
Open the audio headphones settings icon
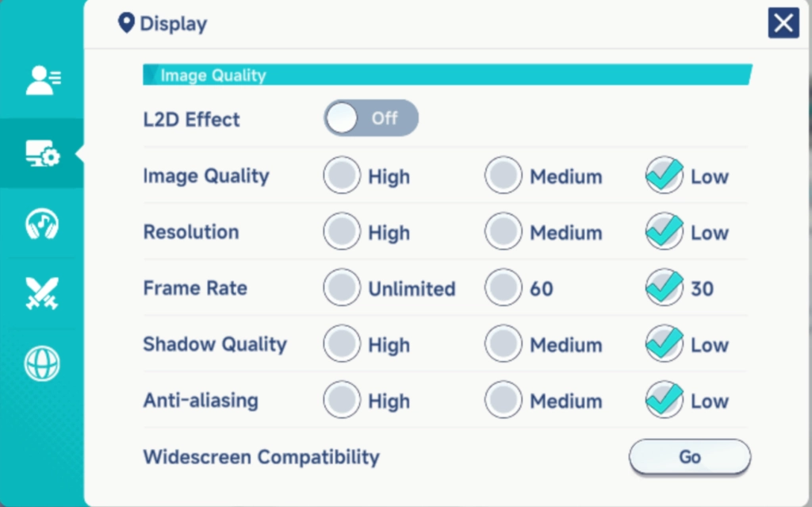point(43,224)
